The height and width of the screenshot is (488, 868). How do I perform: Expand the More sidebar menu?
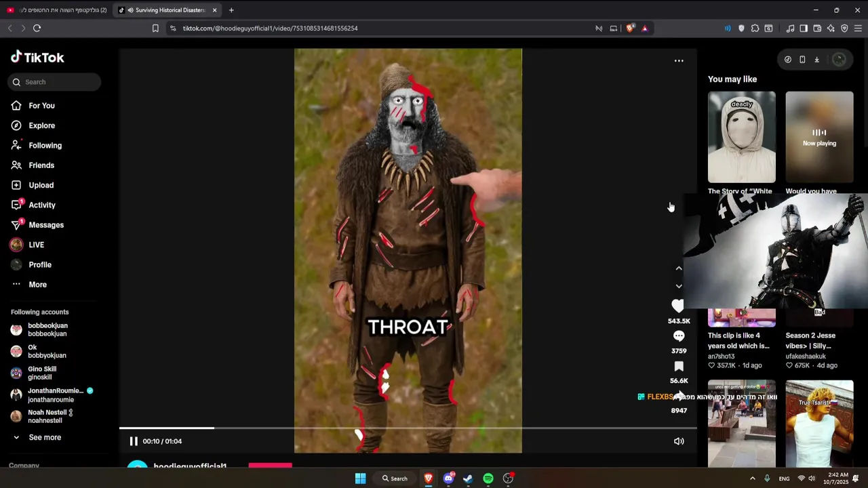click(x=37, y=285)
